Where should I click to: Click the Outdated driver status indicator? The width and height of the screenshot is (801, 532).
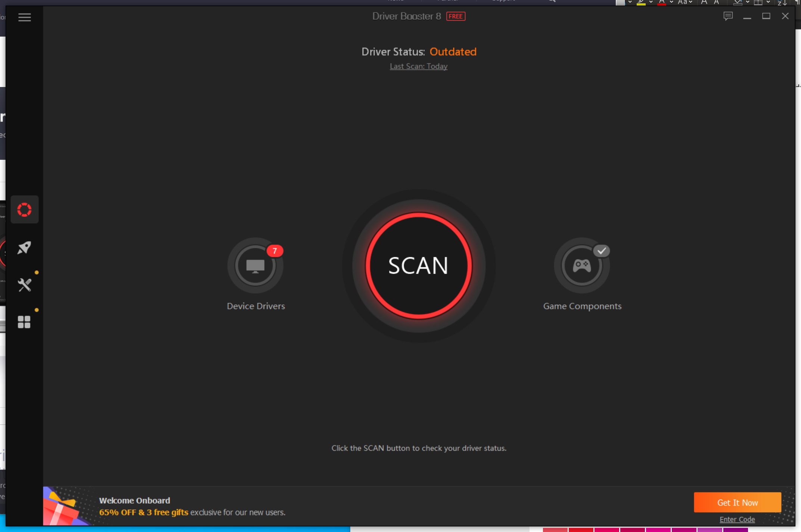(x=453, y=52)
